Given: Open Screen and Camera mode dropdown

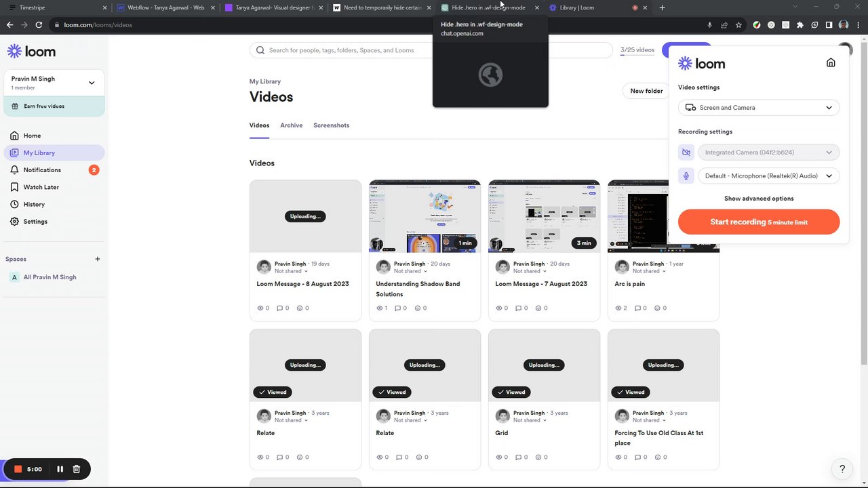Looking at the screenshot, I should (759, 108).
